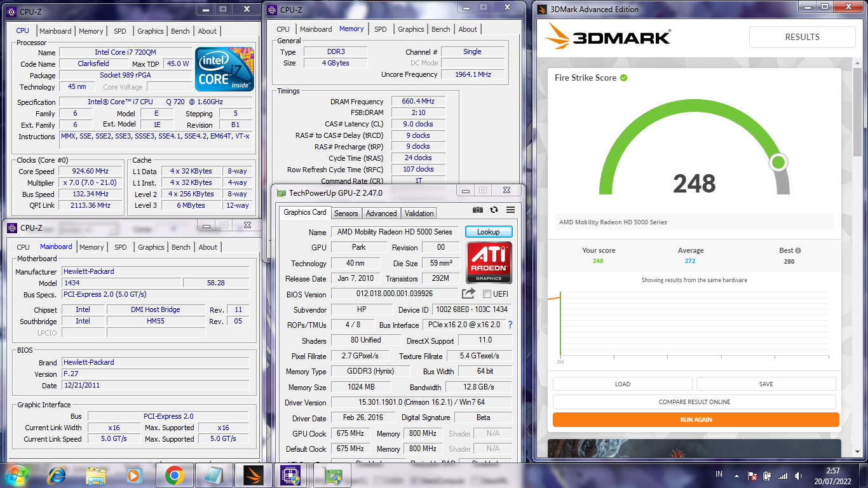Open Google Chrome from the taskbar
Image resolution: width=868 pixels, height=488 pixels.
click(x=174, y=475)
